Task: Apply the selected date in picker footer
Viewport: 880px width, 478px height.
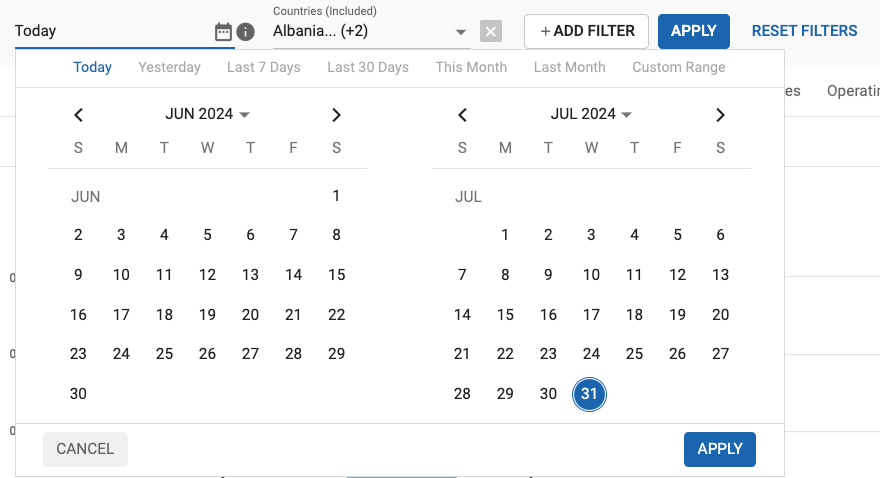Action: tap(719, 449)
